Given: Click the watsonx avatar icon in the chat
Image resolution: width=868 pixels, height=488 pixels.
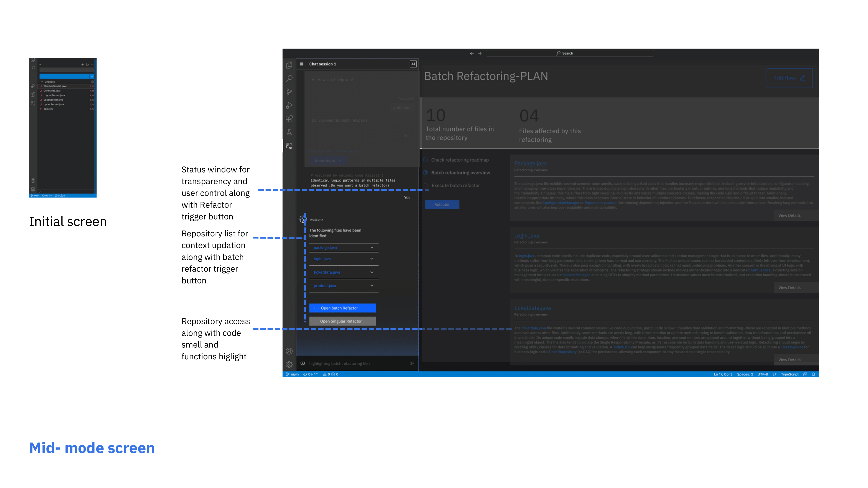Looking at the screenshot, I should point(303,219).
